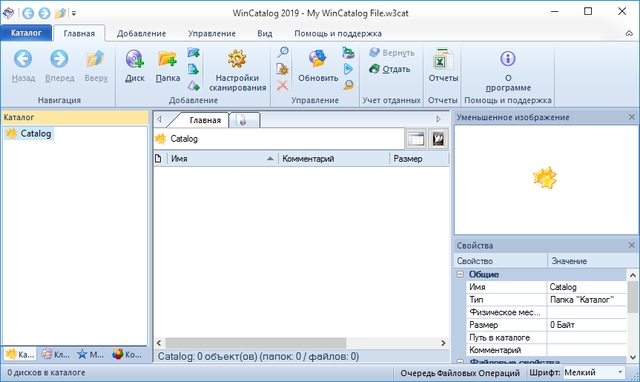Click the Вернуть button
Viewport: 640px width, 382px height.
coord(392,53)
